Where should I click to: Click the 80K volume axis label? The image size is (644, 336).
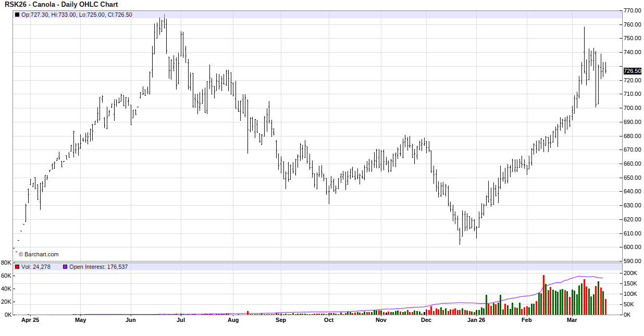point(6,263)
